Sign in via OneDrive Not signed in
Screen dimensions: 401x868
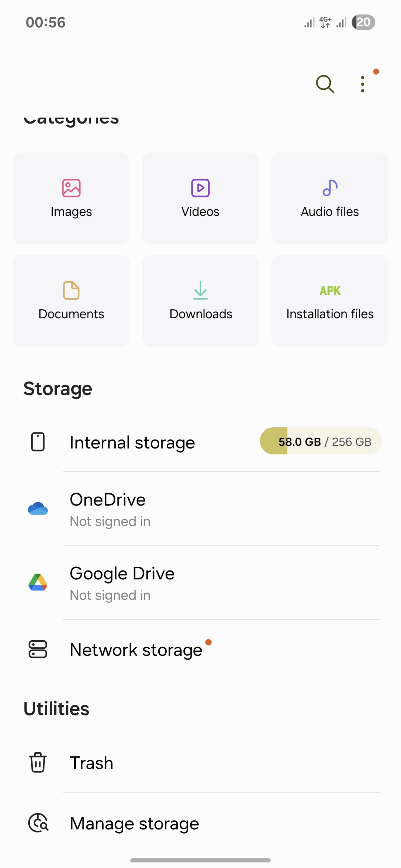click(x=110, y=522)
